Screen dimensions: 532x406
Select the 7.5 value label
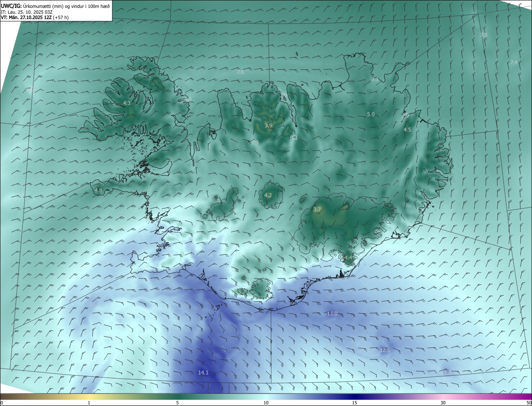[x=484, y=35]
